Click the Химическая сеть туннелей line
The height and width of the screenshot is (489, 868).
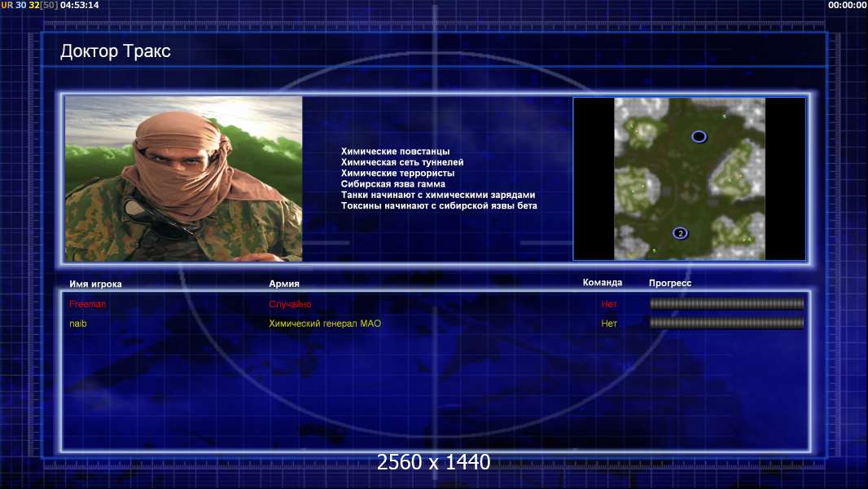[x=402, y=162]
